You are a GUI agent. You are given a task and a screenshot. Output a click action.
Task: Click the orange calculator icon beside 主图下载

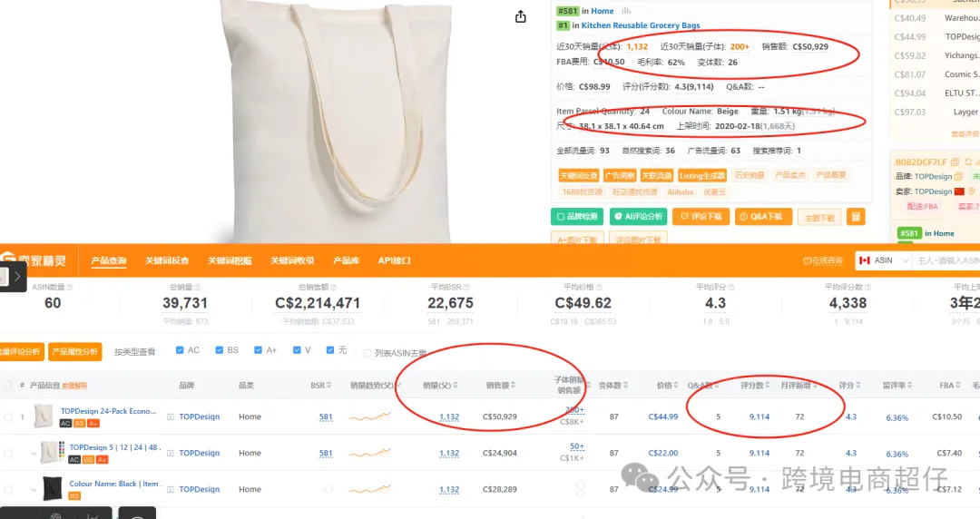(856, 217)
